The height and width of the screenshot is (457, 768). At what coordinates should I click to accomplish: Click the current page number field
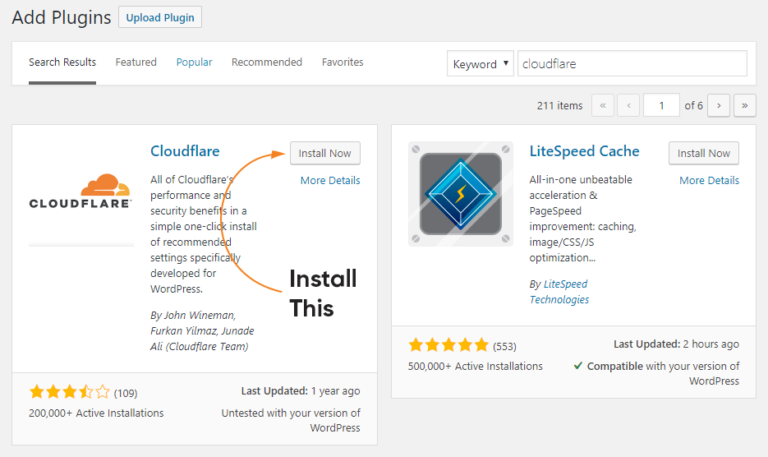click(661, 105)
